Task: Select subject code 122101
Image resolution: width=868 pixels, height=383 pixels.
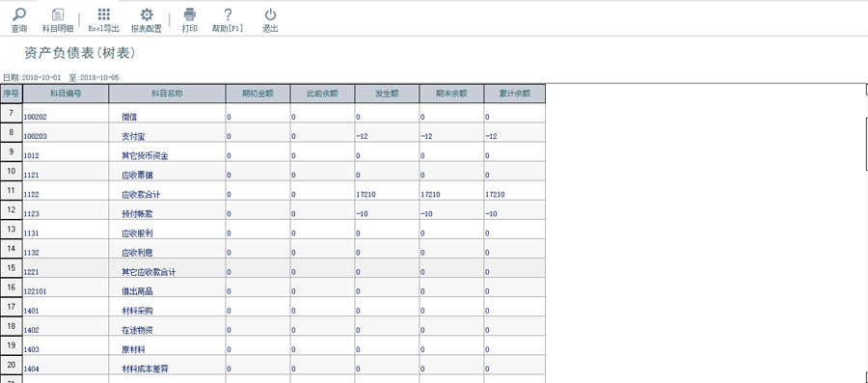Action: [x=36, y=291]
